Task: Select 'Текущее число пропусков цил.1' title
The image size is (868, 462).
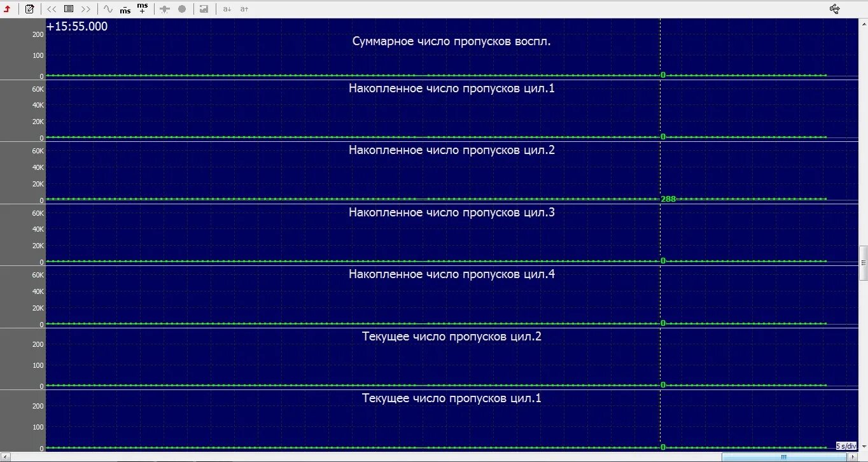Action: pyautogui.click(x=452, y=398)
